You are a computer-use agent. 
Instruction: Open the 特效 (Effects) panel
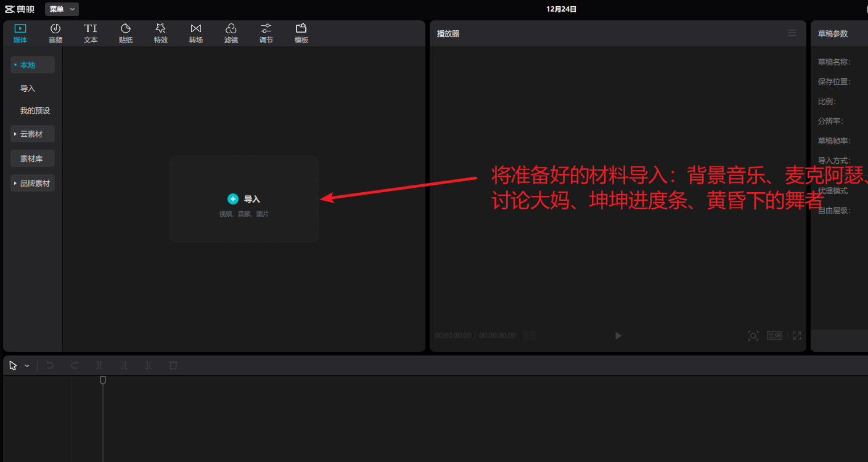pyautogui.click(x=161, y=33)
